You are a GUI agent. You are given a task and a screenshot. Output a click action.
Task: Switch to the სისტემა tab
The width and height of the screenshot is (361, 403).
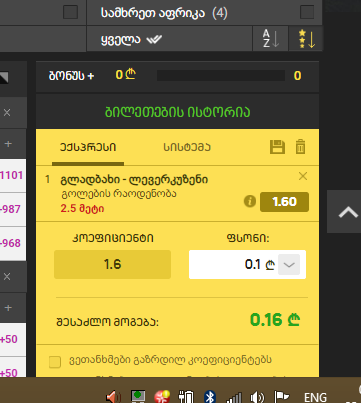187,147
